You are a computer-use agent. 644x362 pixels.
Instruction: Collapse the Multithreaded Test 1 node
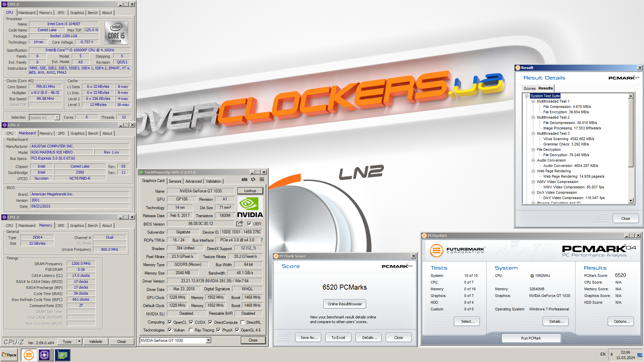pos(533,101)
